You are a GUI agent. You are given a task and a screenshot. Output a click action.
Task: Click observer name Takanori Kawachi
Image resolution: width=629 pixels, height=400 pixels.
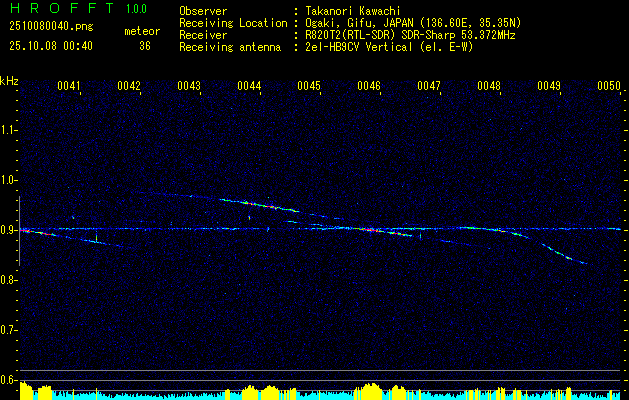(x=352, y=11)
